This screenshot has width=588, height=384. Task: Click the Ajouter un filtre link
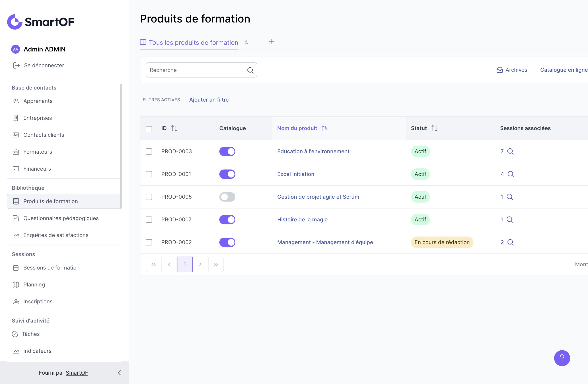[209, 100]
